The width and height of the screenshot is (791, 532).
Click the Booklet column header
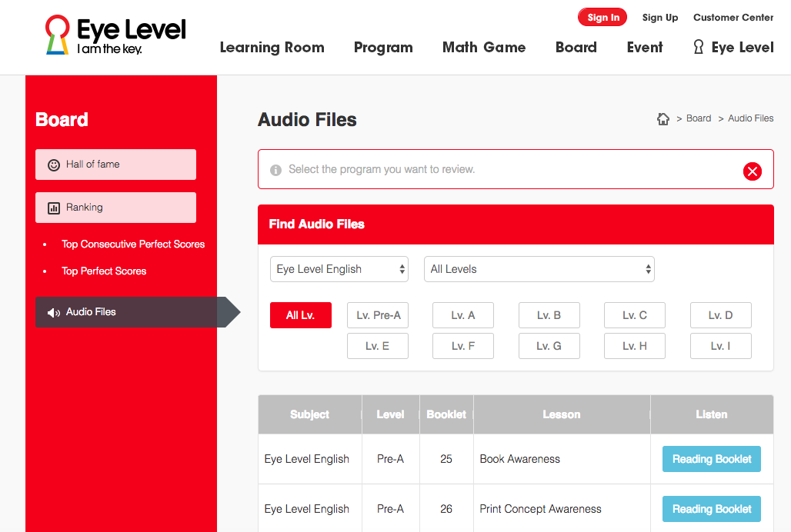pyautogui.click(x=446, y=414)
